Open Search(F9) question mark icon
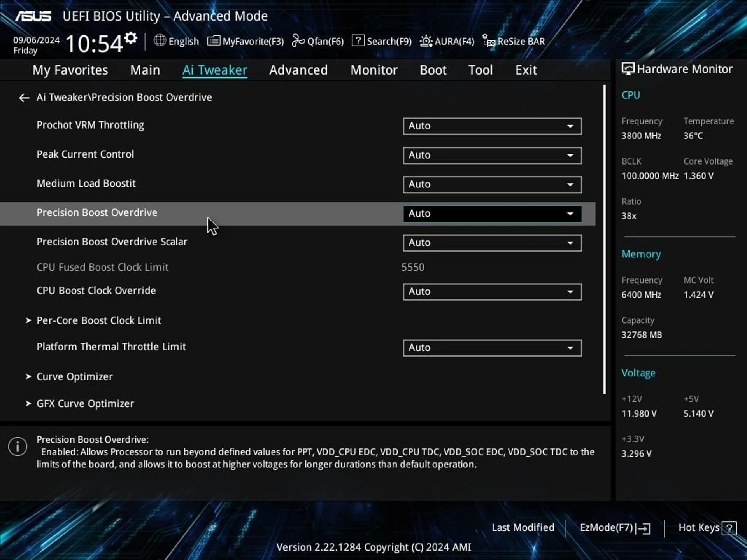 point(358,40)
